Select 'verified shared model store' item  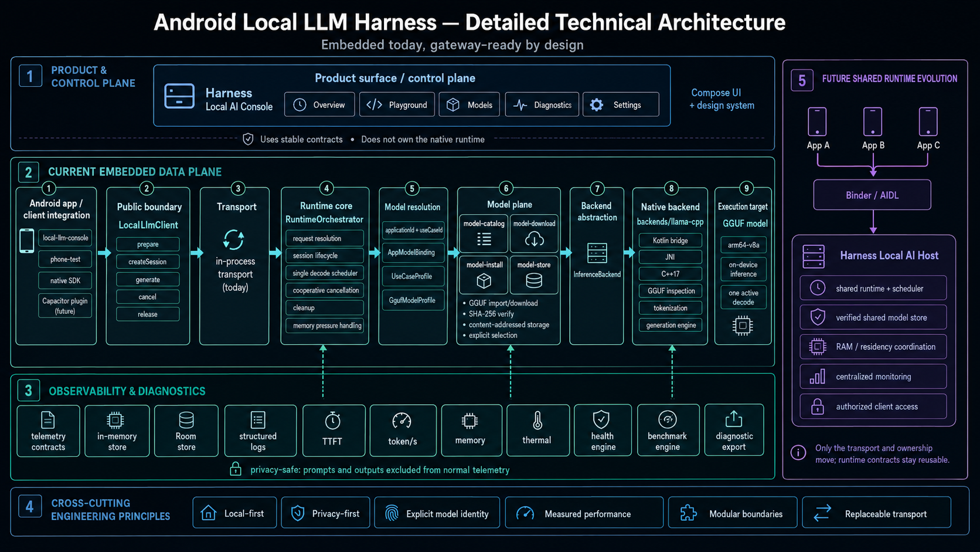[x=873, y=317]
